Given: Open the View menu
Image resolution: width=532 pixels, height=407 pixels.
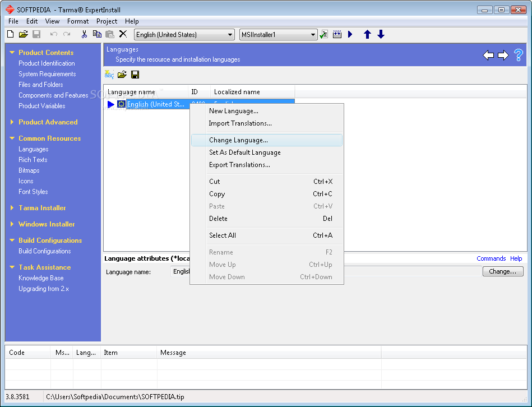Looking at the screenshot, I should 52,21.
